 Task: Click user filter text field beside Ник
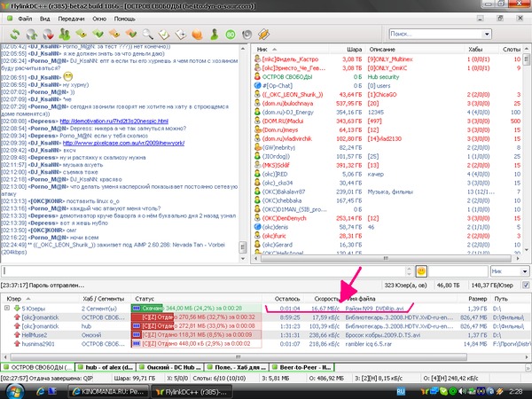pyautogui.click(x=458, y=271)
